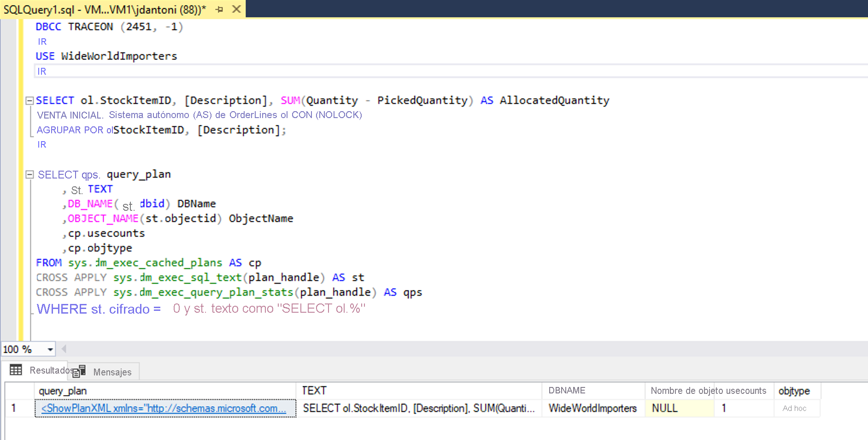Screen dimensions: 868x440
Task: Click the ', St. TEXT' line
Action: click(x=88, y=189)
